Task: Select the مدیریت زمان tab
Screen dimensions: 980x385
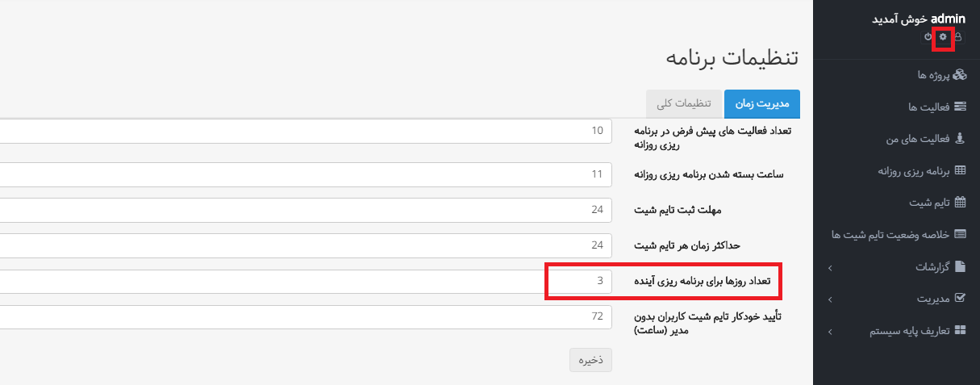Action: pos(762,103)
